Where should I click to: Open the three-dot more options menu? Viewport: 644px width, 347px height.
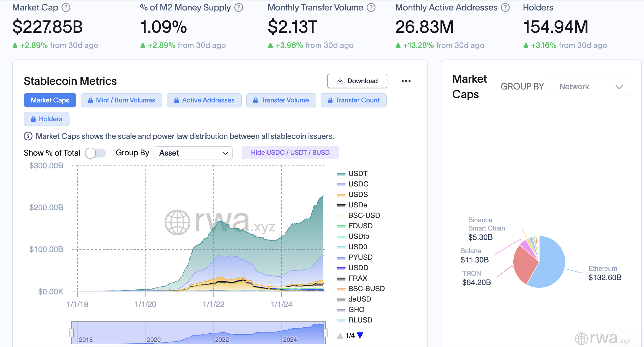click(x=406, y=81)
